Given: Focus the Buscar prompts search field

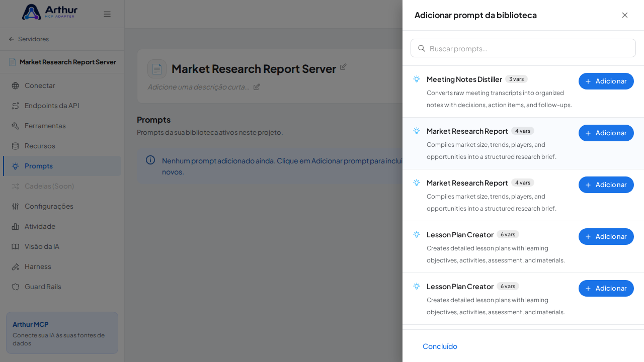Looking at the screenshot, I should click(x=523, y=48).
